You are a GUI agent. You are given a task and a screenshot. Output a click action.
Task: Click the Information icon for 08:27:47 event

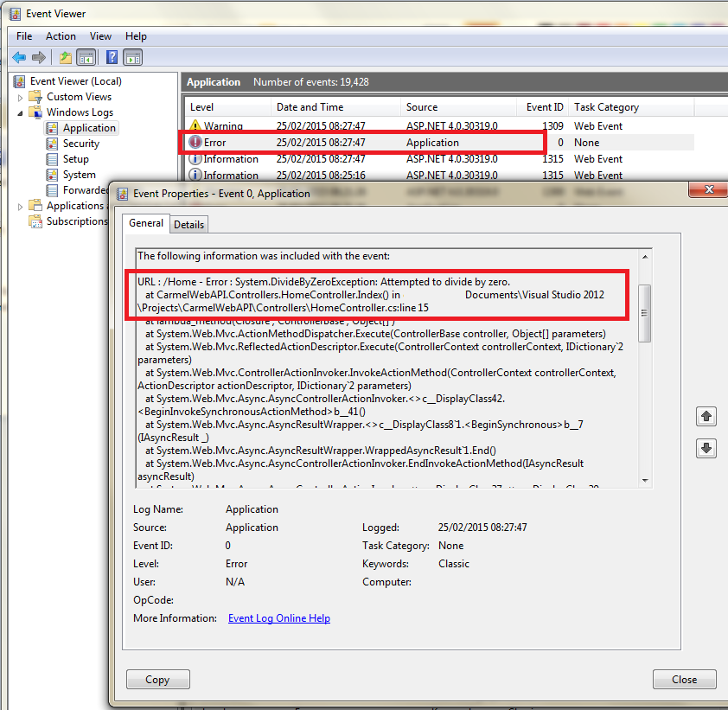tap(195, 159)
